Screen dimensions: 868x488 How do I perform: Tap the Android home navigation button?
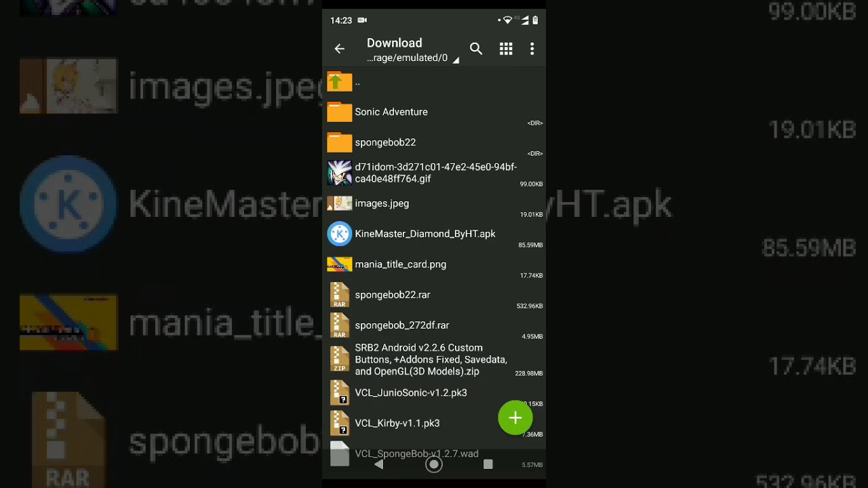[x=434, y=464]
